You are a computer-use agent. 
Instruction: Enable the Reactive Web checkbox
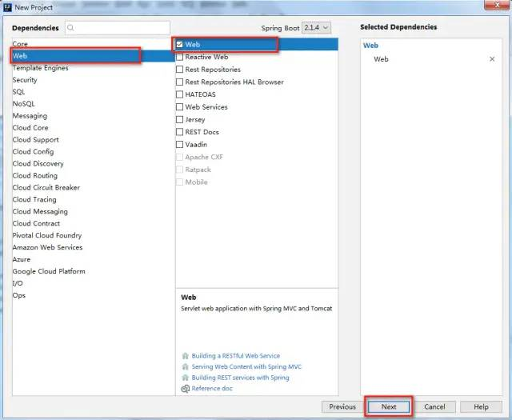click(179, 57)
